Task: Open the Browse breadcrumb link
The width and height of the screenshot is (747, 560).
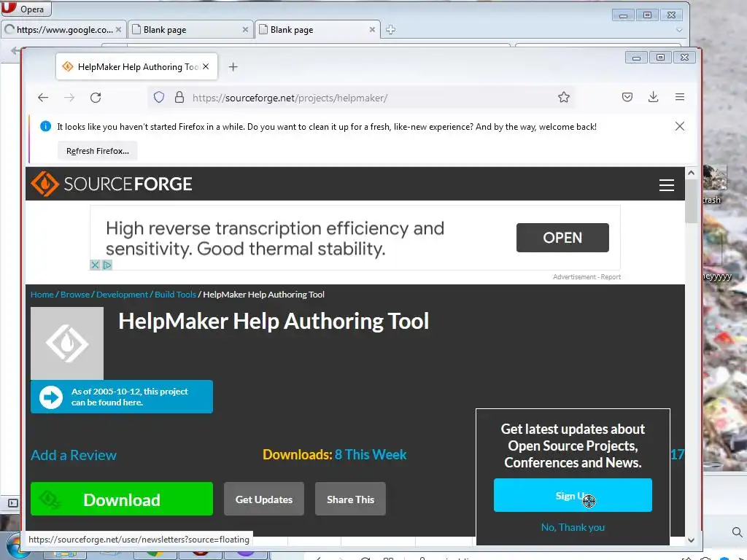Action: point(75,295)
